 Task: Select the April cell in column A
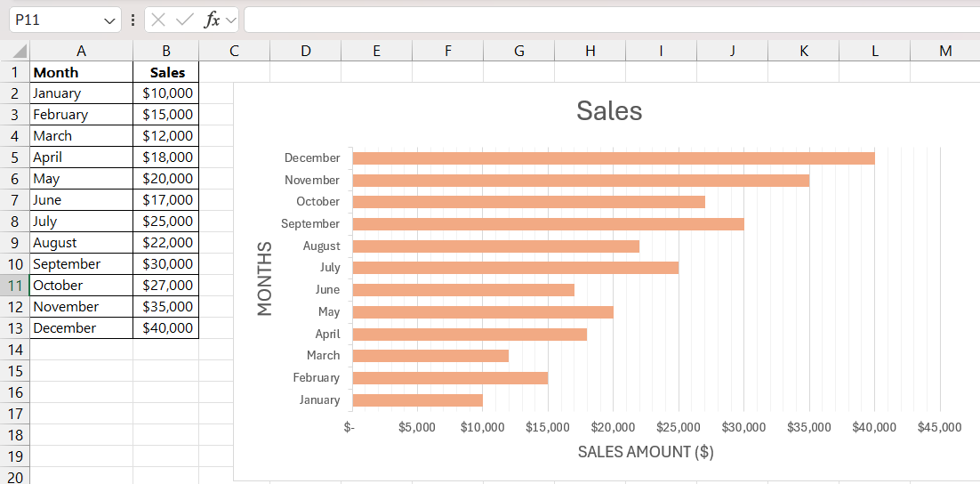point(81,157)
